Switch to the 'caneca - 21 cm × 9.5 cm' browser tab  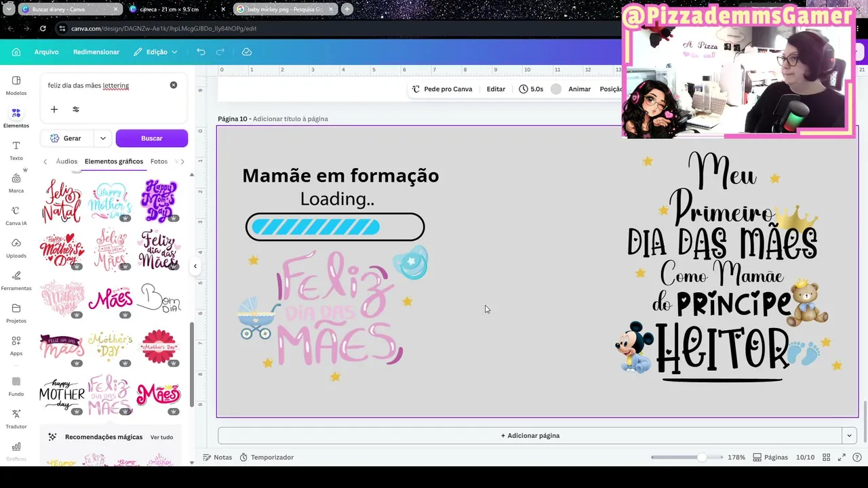(x=176, y=9)
